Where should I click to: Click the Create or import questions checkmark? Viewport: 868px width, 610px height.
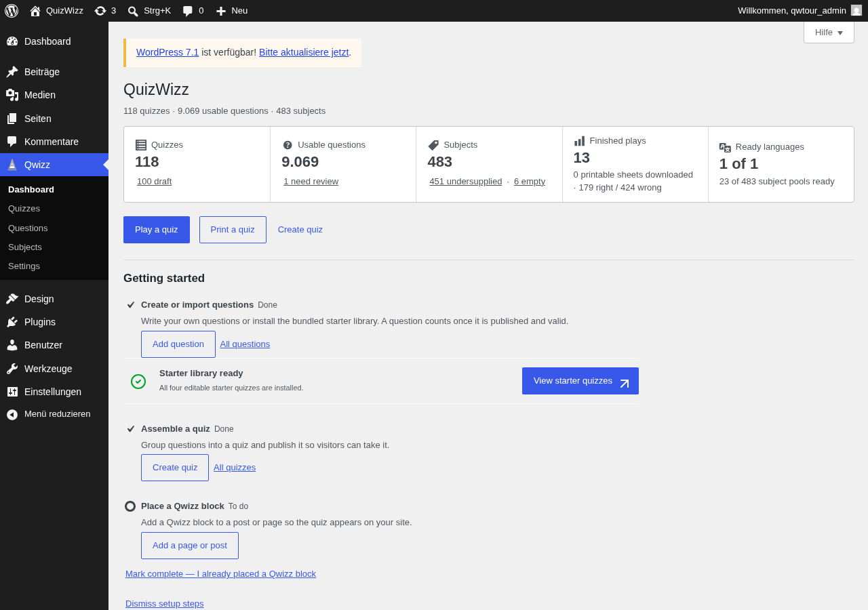click(x=131, y=305)
